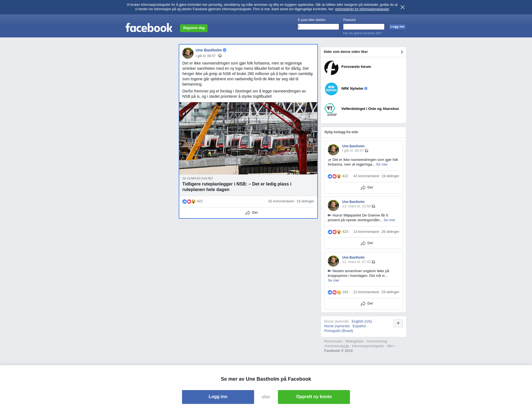Screen dimensions: 532x415
Task: Open avatar on sidebar post from i går 06:57
Action: [333, 150]
